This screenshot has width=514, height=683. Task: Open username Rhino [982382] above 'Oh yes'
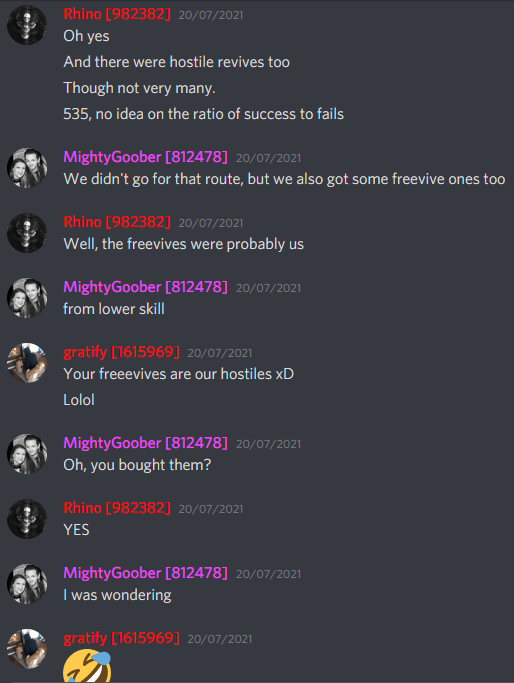click(117, 14)
